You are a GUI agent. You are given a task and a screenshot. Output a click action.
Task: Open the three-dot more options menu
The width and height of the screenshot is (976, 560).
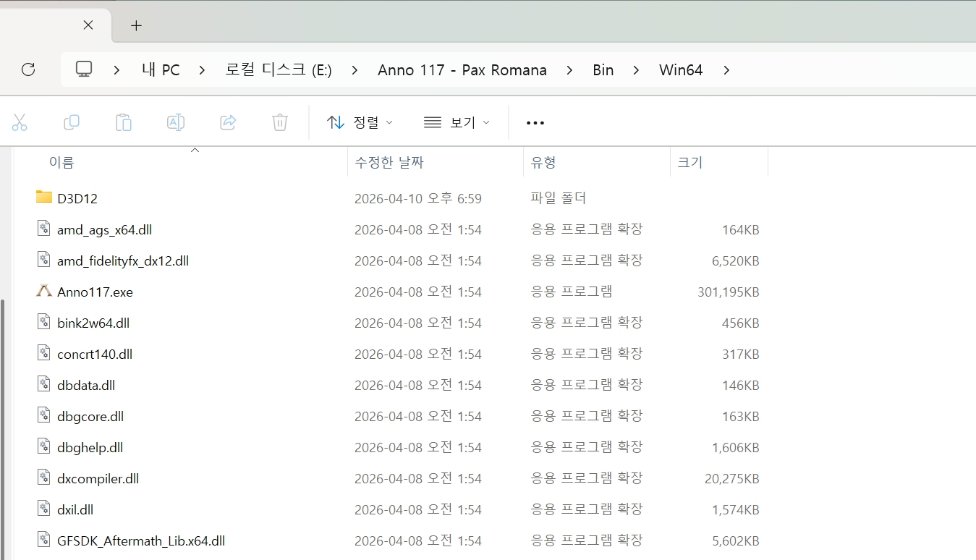535,123
